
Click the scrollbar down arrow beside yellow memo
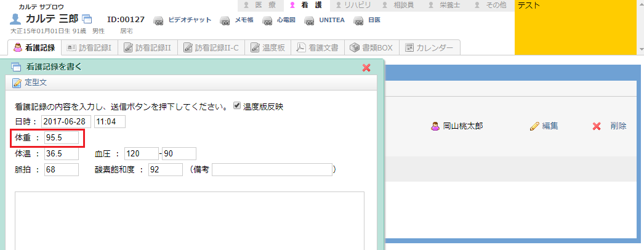click(640, 49)
